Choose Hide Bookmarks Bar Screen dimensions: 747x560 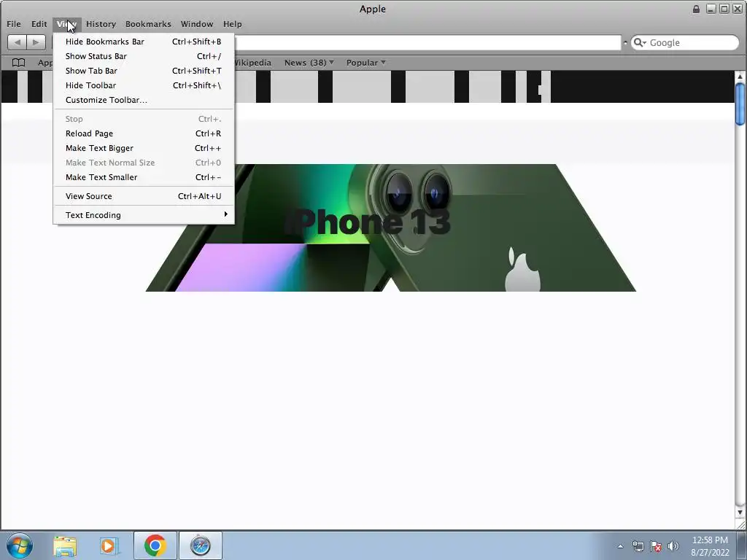point(144,42)
